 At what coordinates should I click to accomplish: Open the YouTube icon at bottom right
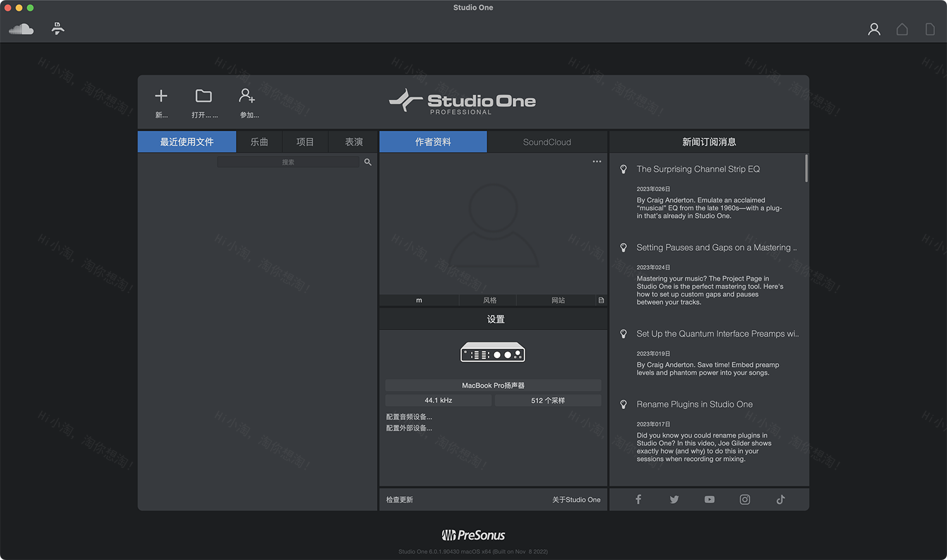tap(709, 499)
